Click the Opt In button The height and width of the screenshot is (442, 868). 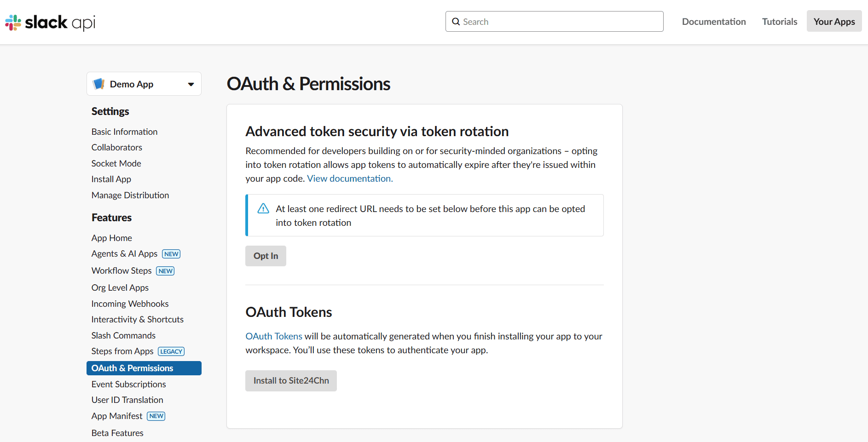266,256
